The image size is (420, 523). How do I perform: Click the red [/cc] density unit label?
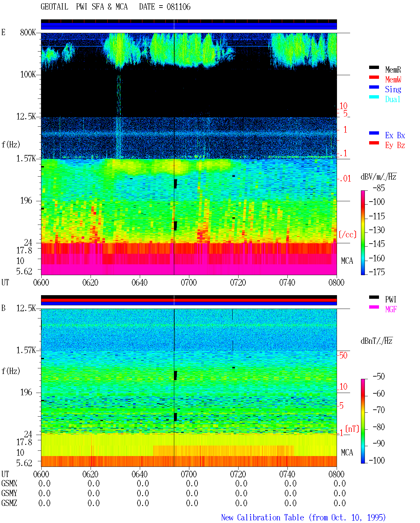coord(347,234)
